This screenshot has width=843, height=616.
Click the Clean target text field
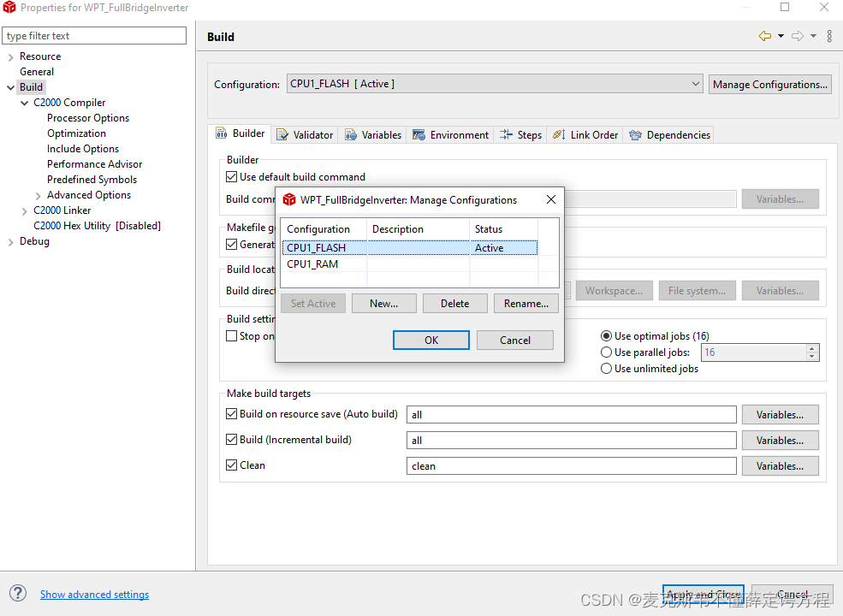(x=572, y=466)
